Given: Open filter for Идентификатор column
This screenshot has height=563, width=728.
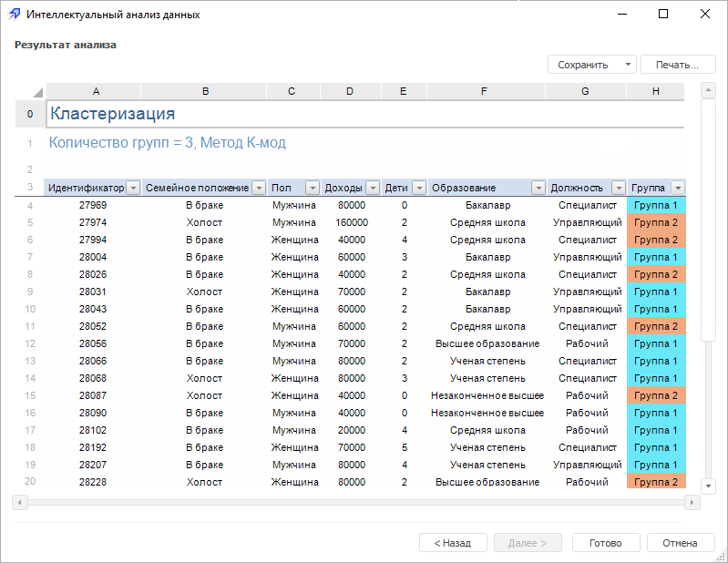Looking at the screenshot, I should 133,188.
